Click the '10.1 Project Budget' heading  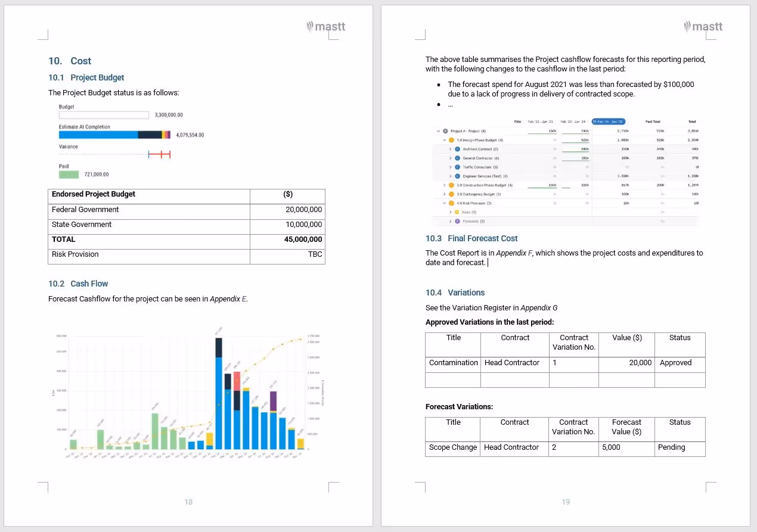[x=86, y=77]
